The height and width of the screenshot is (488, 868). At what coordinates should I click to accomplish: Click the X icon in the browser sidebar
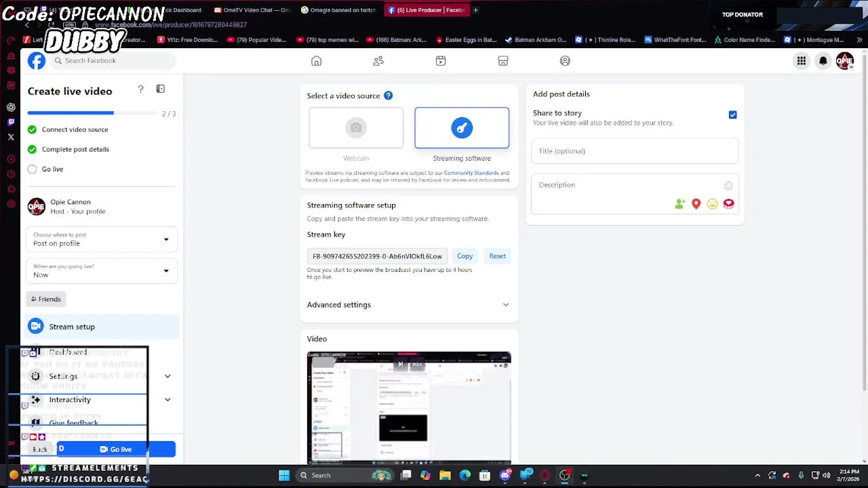point(11,137)
